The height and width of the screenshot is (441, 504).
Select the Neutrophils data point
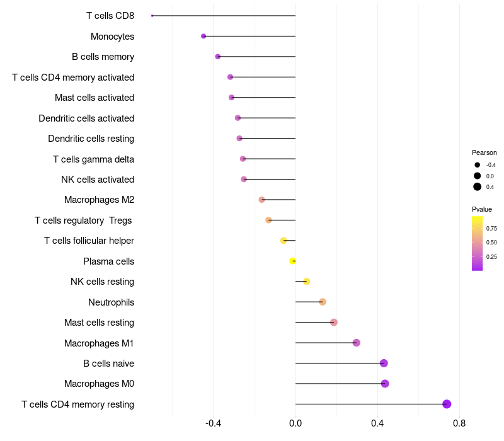click(x=323, y=302)
